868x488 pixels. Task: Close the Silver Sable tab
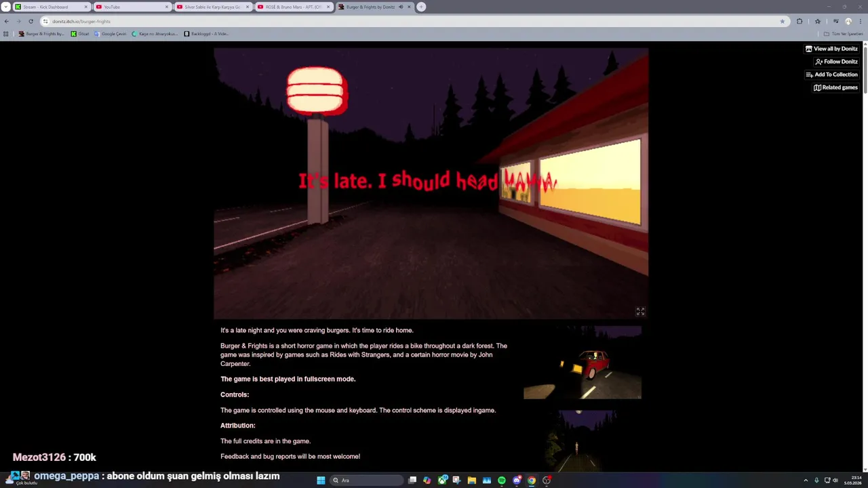pos(248,7)
